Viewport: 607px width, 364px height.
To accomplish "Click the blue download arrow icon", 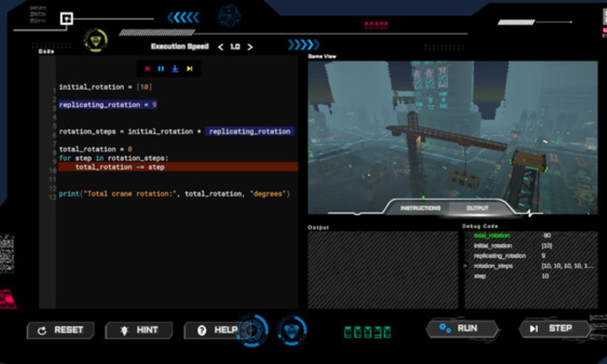I will [x=175, y=69].
